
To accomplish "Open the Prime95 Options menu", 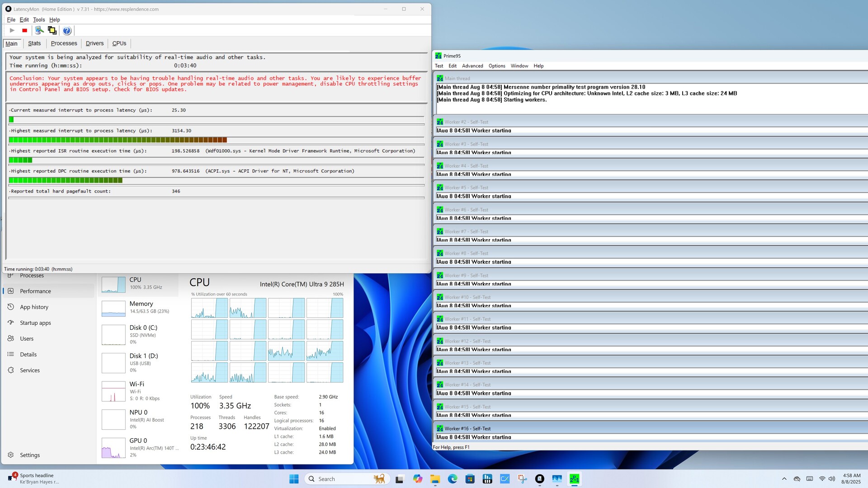I will coord(497,66).
